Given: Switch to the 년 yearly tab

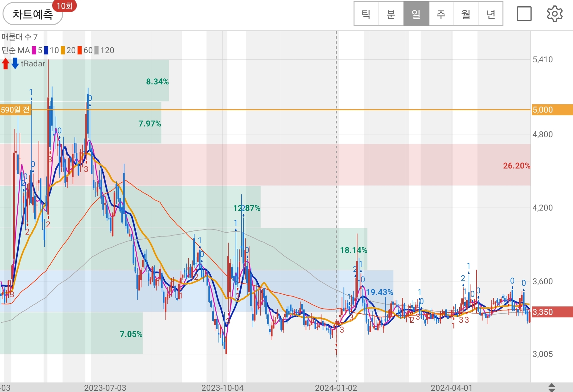Looking at the screenshot, I should point(491,14).
